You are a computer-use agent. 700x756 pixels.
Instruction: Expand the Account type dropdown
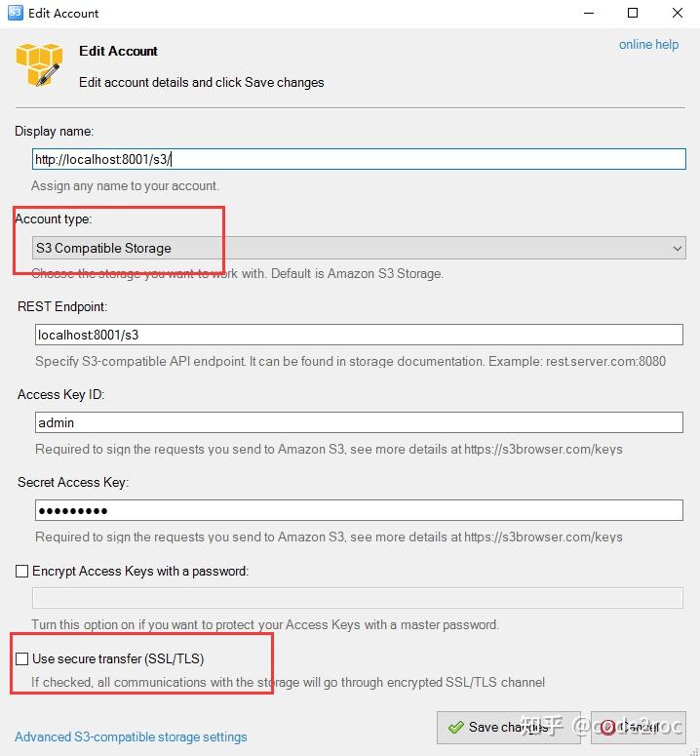pos(359,248)
